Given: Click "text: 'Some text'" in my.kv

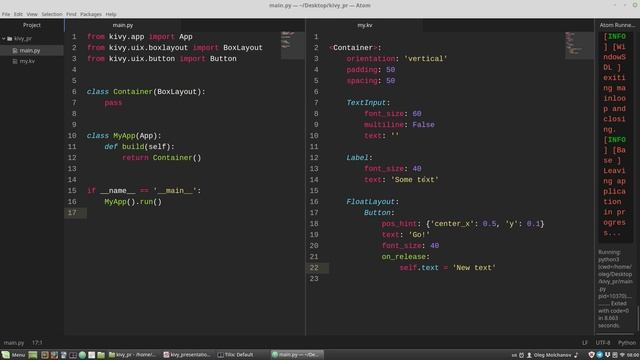Looking at the screenshot, I should 401,180.
